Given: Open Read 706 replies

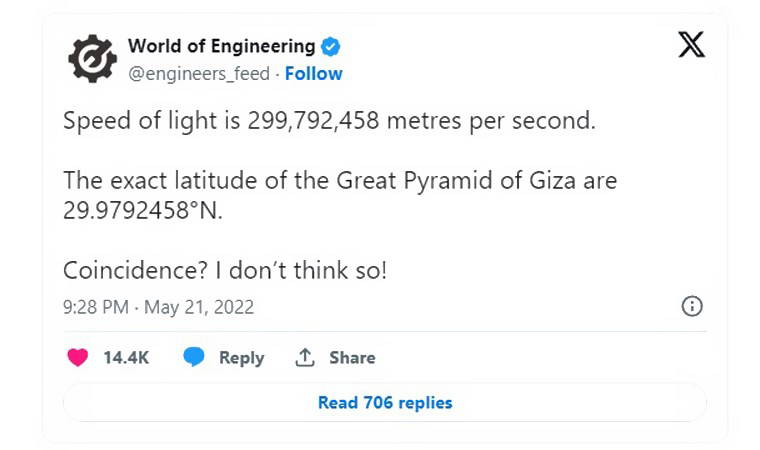Looking at the screenshot, I should (385, 403).
